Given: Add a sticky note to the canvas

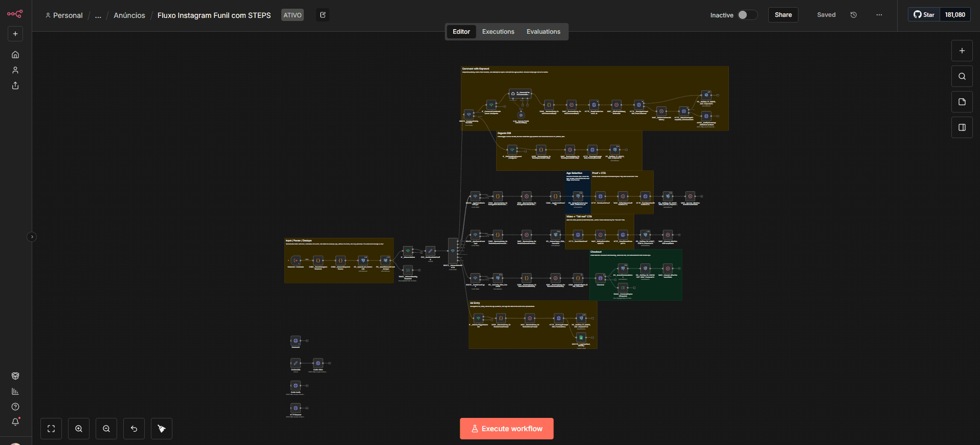Looking at the screenshot, I should [962, 102].
